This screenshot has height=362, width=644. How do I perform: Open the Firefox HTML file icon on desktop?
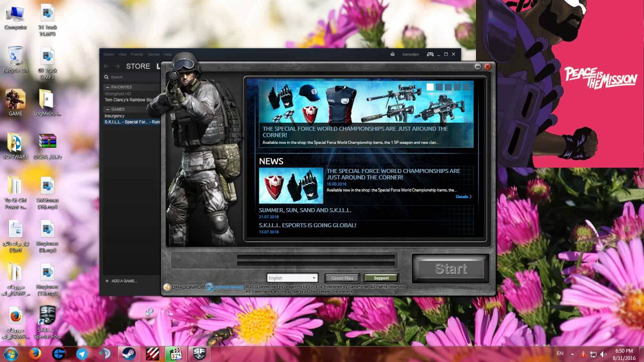point(16,323)
